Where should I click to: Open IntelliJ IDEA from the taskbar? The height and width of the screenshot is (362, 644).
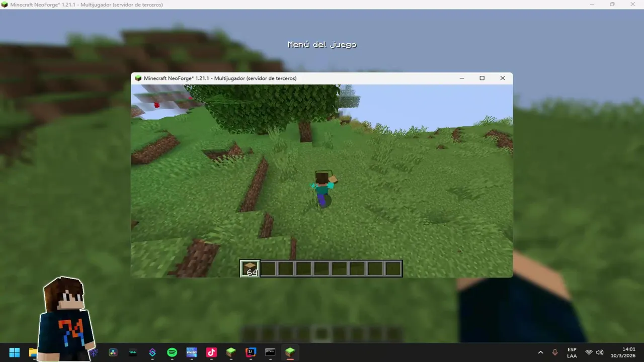251,352
